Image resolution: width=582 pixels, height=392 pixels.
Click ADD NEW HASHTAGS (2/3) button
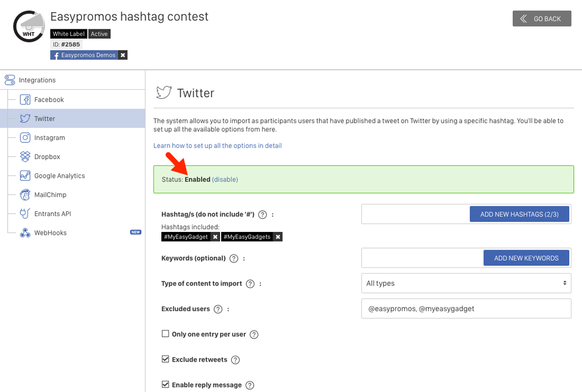[519, 214]
